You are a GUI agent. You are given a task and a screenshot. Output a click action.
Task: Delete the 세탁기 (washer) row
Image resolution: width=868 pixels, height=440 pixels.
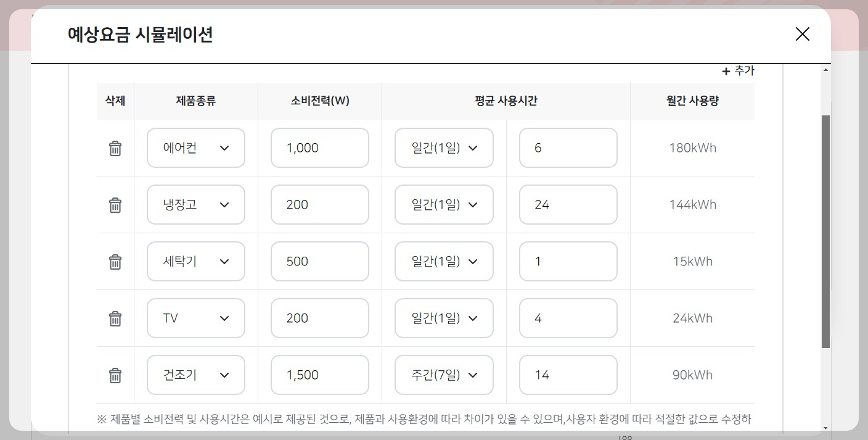(x=115, y=261)
